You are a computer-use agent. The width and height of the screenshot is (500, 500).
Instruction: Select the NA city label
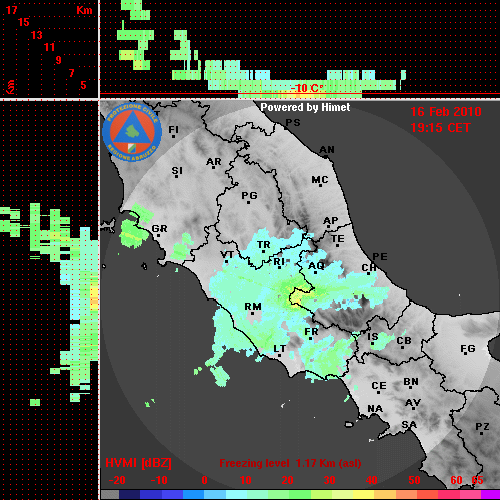coord(375,408)
